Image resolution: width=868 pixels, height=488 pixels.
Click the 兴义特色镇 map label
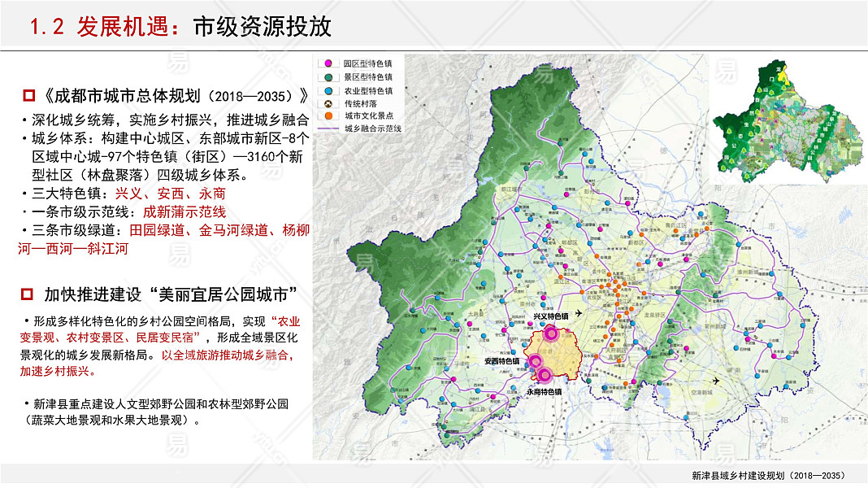click(x=551, y=316)
